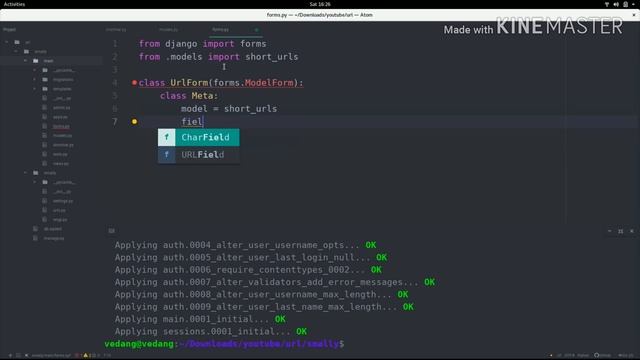Accept the CharField autocomplete suggestion
This screenshot has width=640, height=360.
(199, 137)
